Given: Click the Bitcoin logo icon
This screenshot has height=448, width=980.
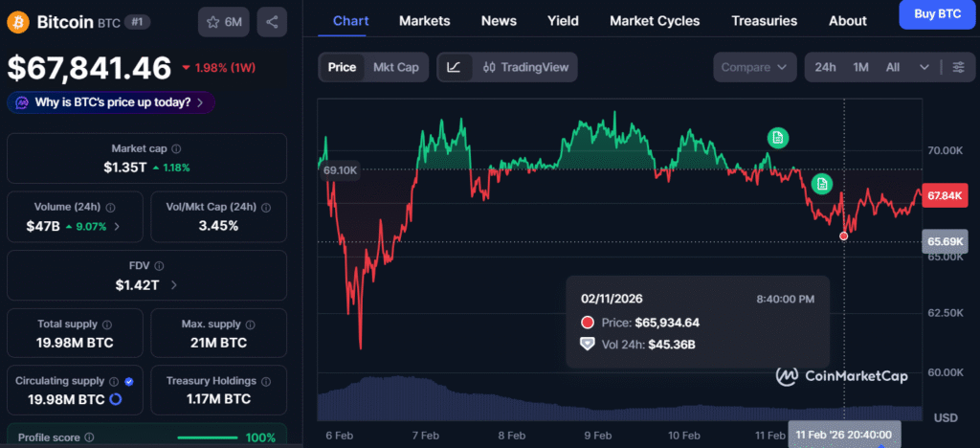Looking at the screenshot, I should pos(18,21).
